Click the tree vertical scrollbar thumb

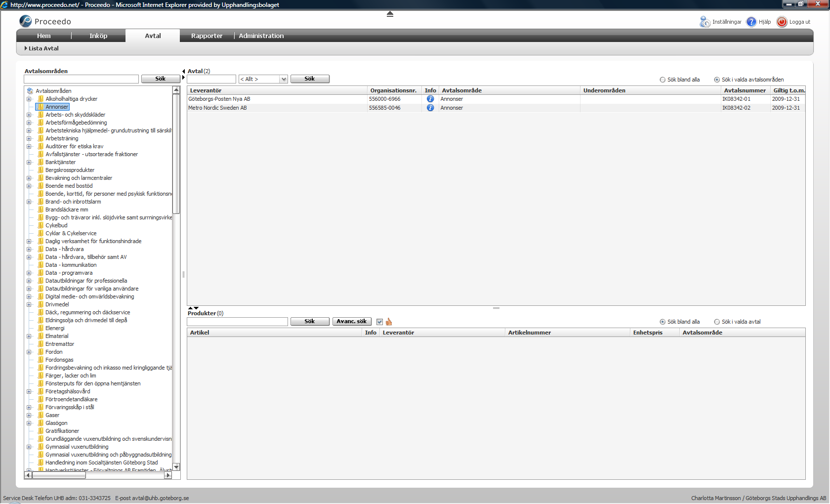click(x=176, y=154)
